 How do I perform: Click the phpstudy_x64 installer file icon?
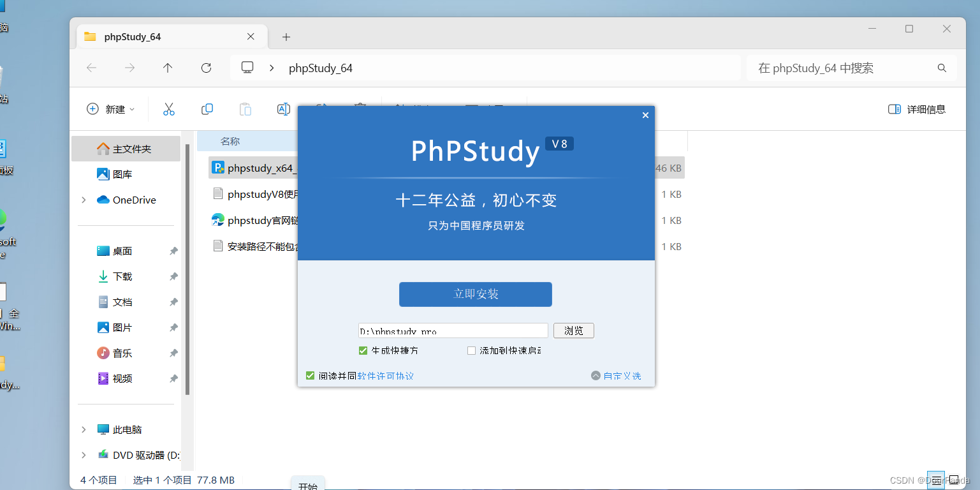(x=218, y=168)
